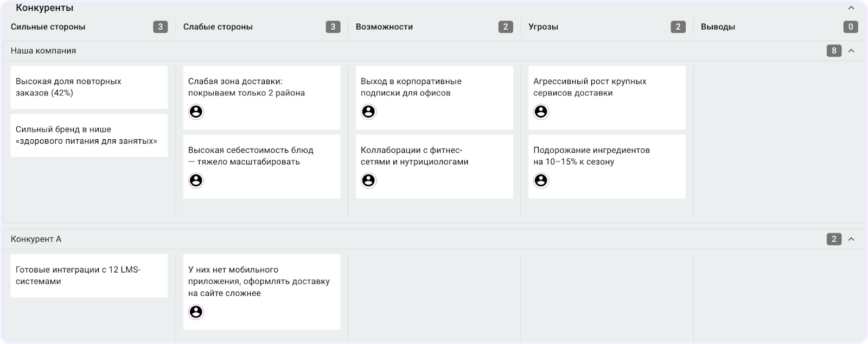Click the «Слабые стороны» card counter badge

[333, 27]
